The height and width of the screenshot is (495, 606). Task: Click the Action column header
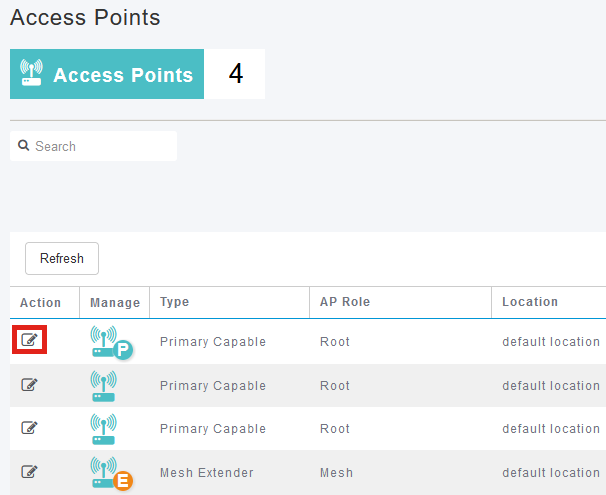(41, 303)
